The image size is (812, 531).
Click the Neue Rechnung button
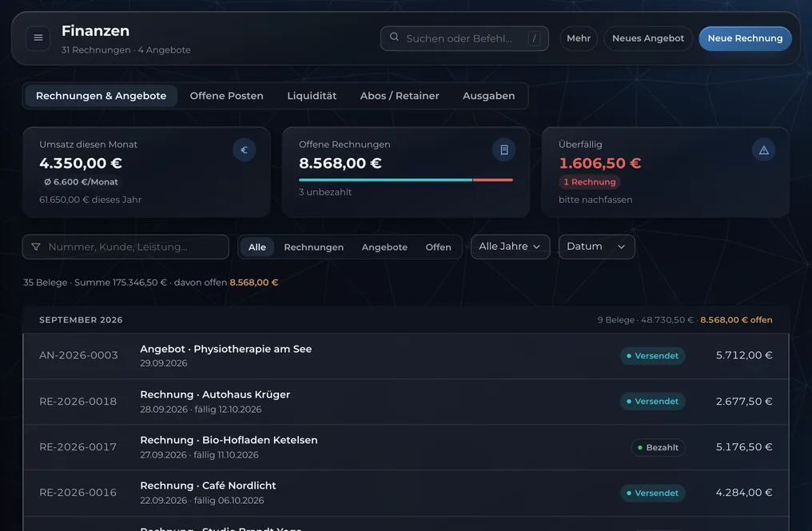click(x=745, y=38)
